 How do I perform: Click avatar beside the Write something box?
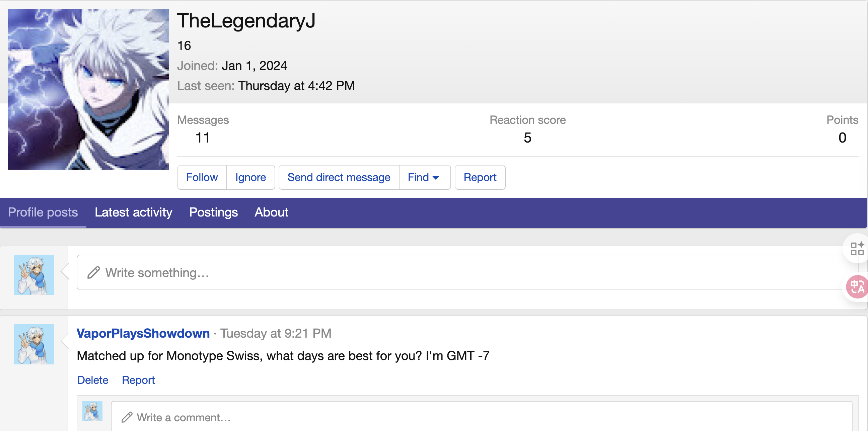(x=34, y=275)
